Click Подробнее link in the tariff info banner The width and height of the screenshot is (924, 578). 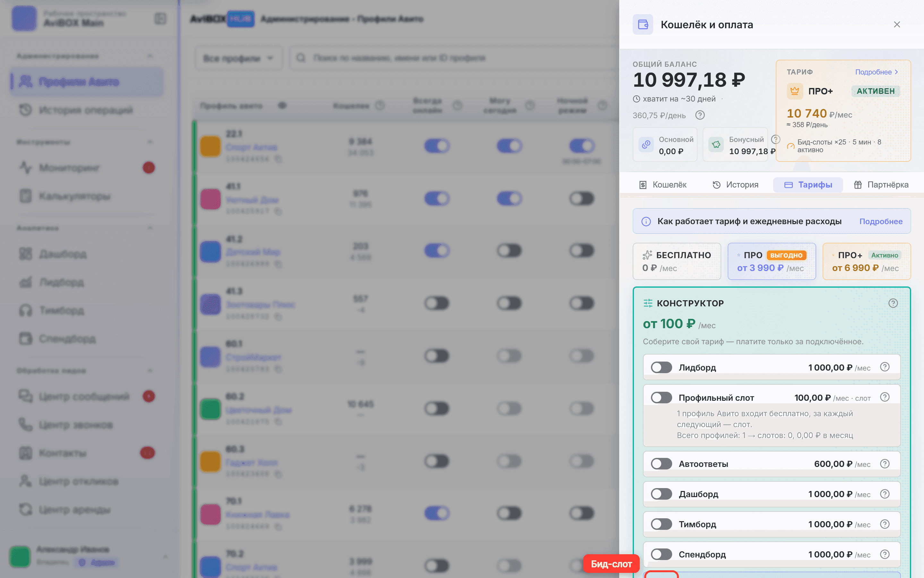click(x=881, y=221)
